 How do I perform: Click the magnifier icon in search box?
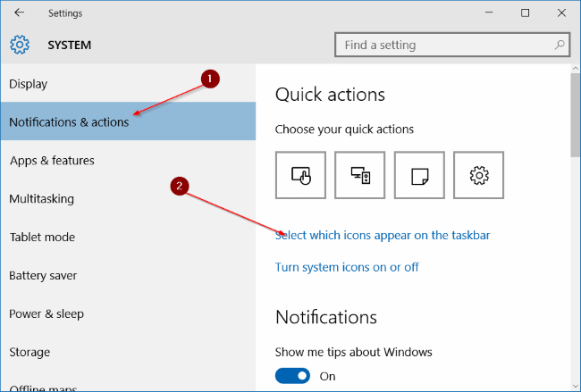click(560, 45)
